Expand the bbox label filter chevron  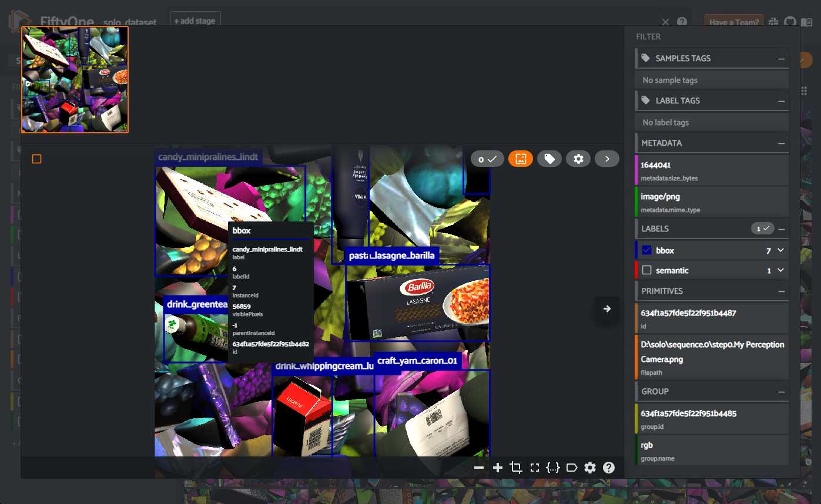click(x=780, y=250)
